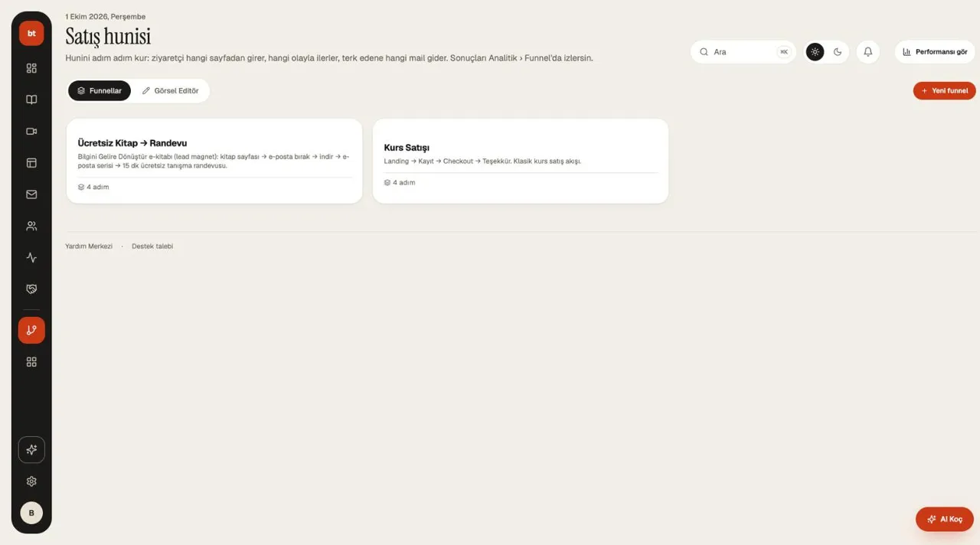The image size is (980, 545).
Task: Switch to light theme with sun toggle
Action: point(815,52)
